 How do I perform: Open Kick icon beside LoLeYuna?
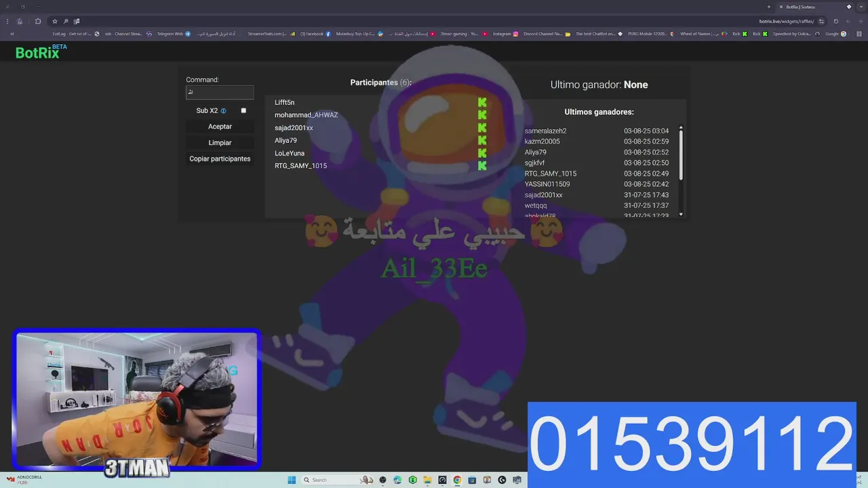pos(482,153)
